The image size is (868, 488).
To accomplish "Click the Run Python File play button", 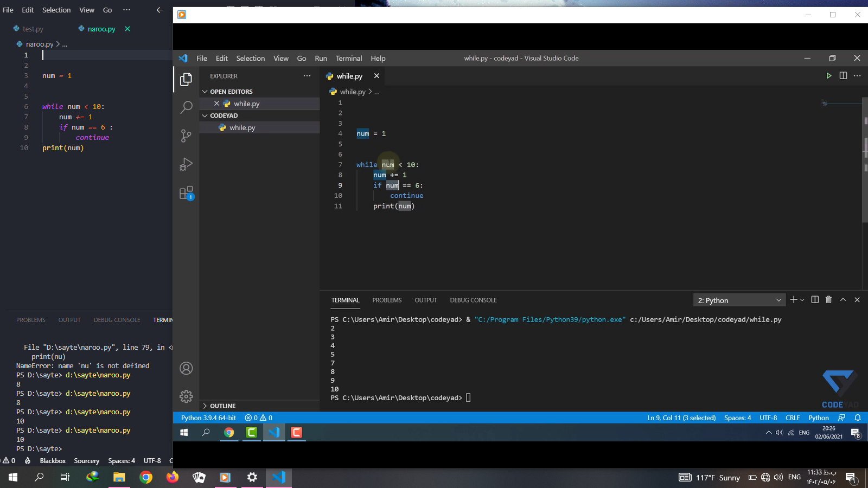I will point(828,76).
